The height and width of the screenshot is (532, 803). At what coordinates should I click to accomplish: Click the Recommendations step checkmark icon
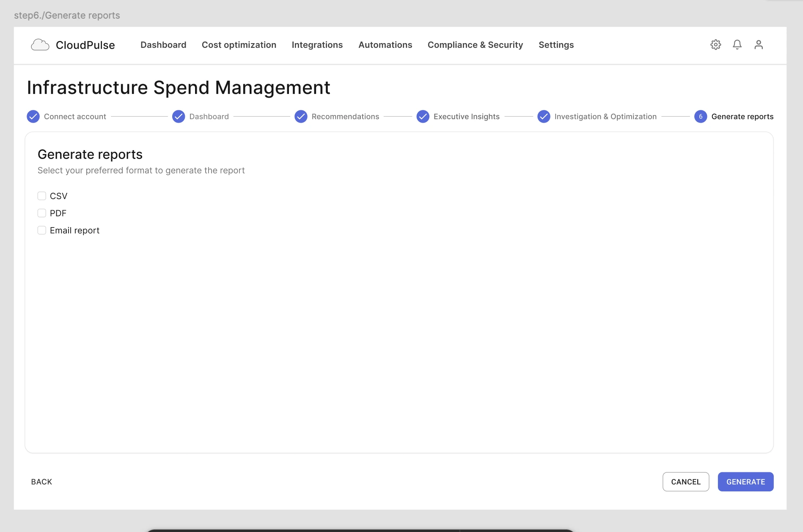click(x=301, y=116)
